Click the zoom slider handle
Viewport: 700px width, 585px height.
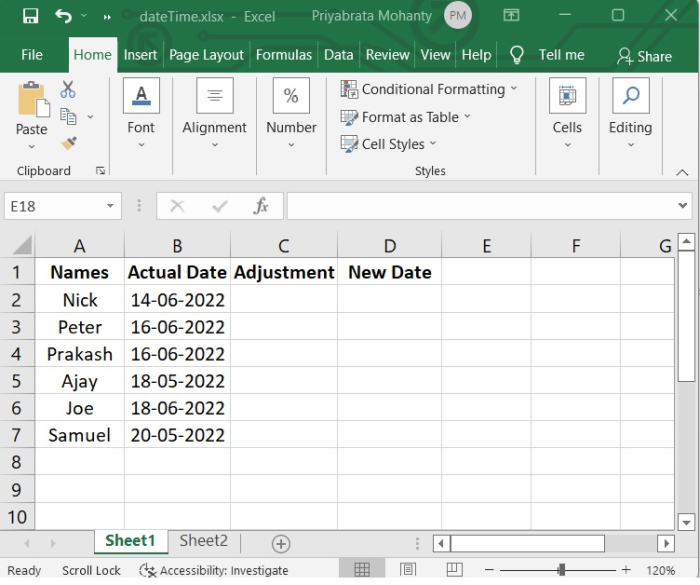(x=562, y=570)
